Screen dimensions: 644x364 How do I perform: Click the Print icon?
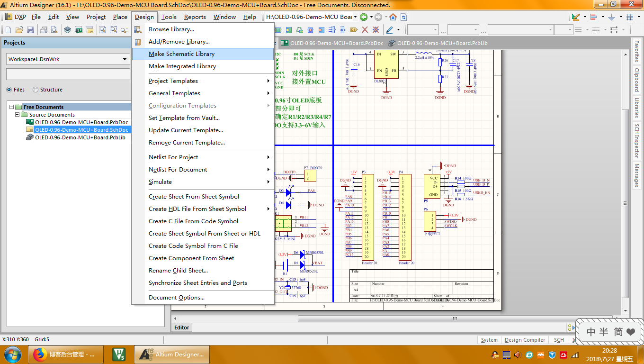(x=44, y=30)
